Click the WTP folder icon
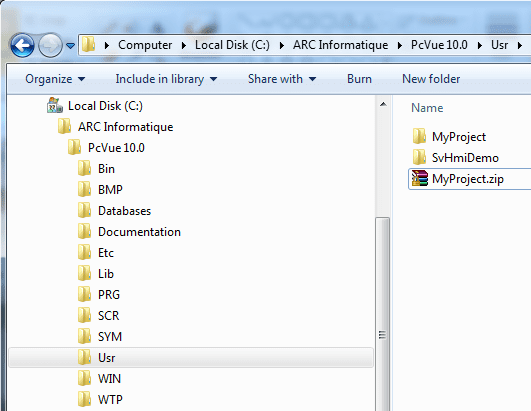This screenshot has height=411, width=531. point(84,399)
